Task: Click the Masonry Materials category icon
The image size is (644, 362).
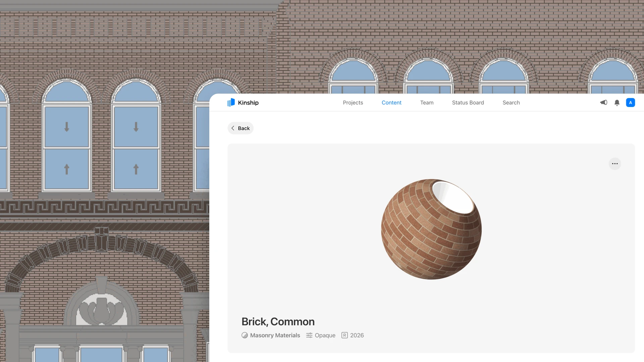Action: (245, 335)
